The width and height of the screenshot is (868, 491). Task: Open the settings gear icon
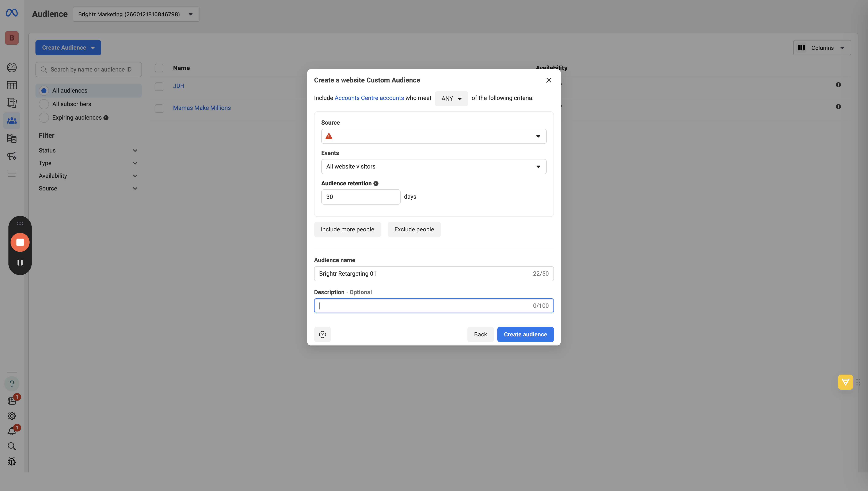12,416
